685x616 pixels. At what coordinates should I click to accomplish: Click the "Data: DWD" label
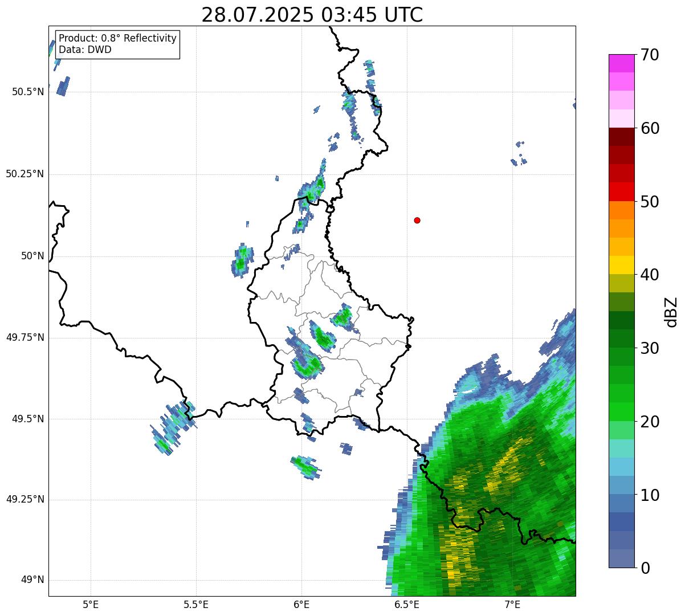(x=85, y=50)
